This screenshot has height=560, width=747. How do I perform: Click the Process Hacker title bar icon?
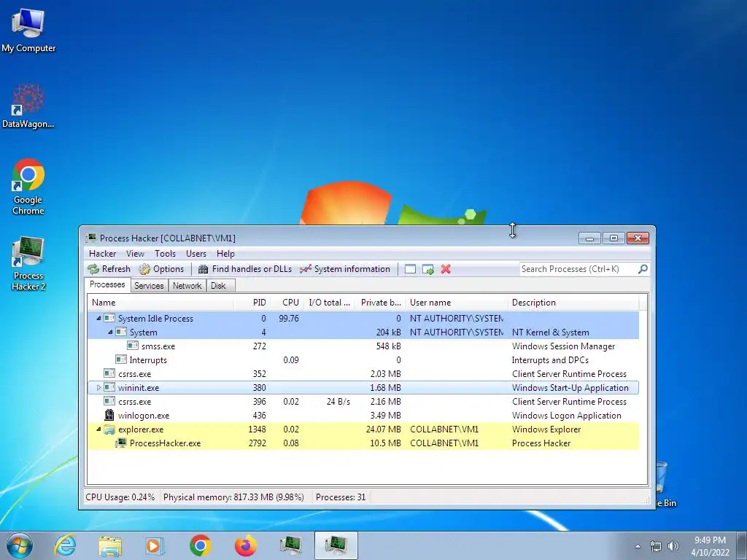pyautogui.click(x=91, y=238)
